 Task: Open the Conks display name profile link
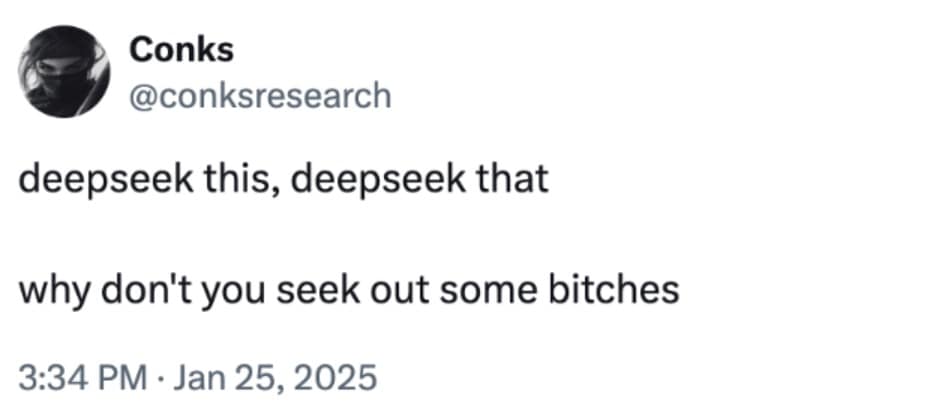click(x=181, y=49)
